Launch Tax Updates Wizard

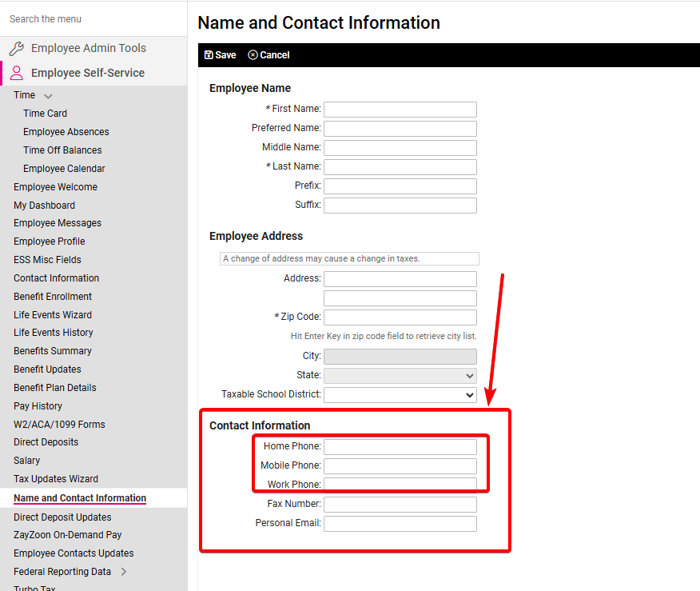(x=56, y=478)
